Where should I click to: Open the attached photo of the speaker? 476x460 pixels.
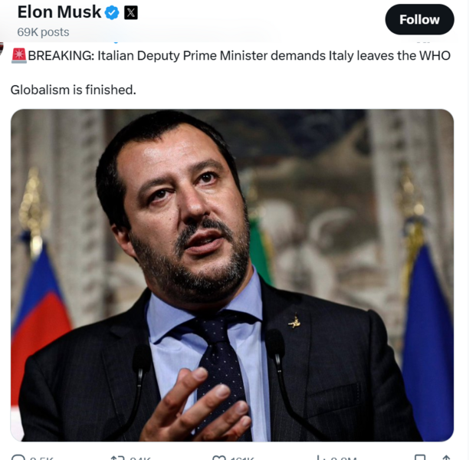click(232, 275)
